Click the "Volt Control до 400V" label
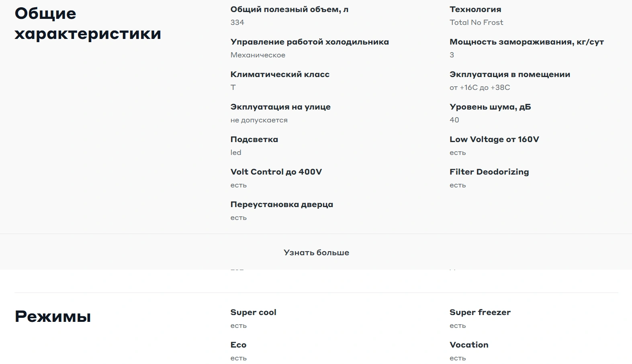The width and height of the screenshot is (632, 364). [x=276, y=172]
